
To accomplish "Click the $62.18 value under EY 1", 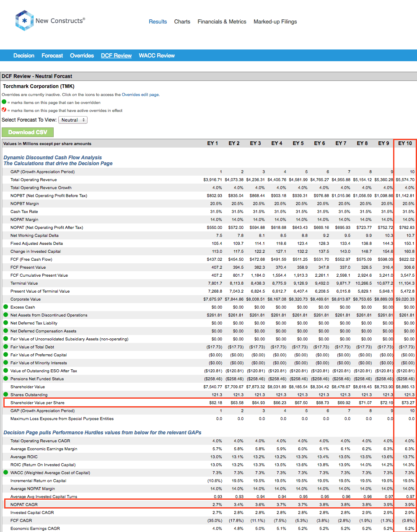I will (x=215, y=402).
